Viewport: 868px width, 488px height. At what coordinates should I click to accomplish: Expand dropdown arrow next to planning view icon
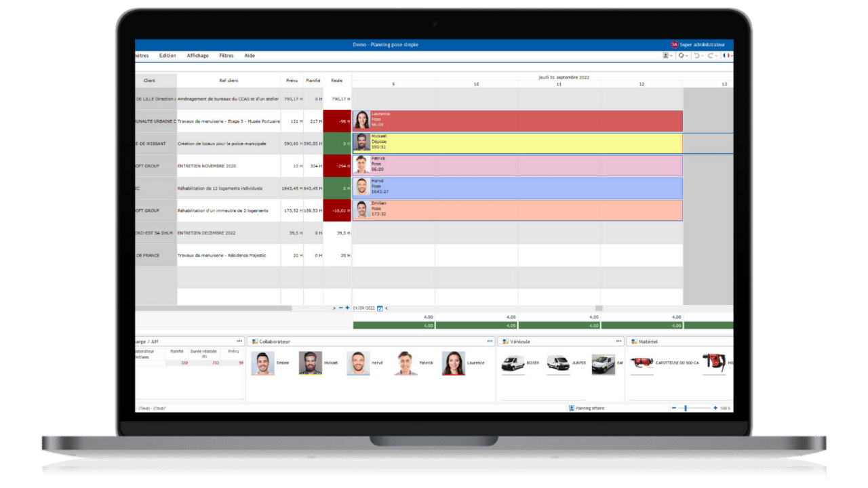[x=671, y=56]
